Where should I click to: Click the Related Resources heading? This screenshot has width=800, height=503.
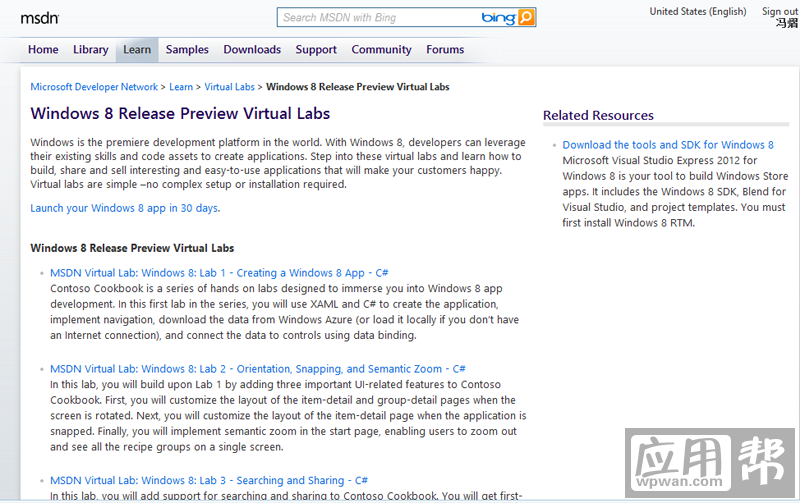tap(598, 115)
